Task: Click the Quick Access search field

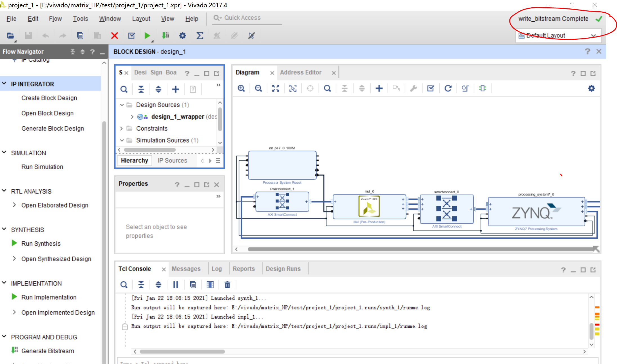Action: 247,18
